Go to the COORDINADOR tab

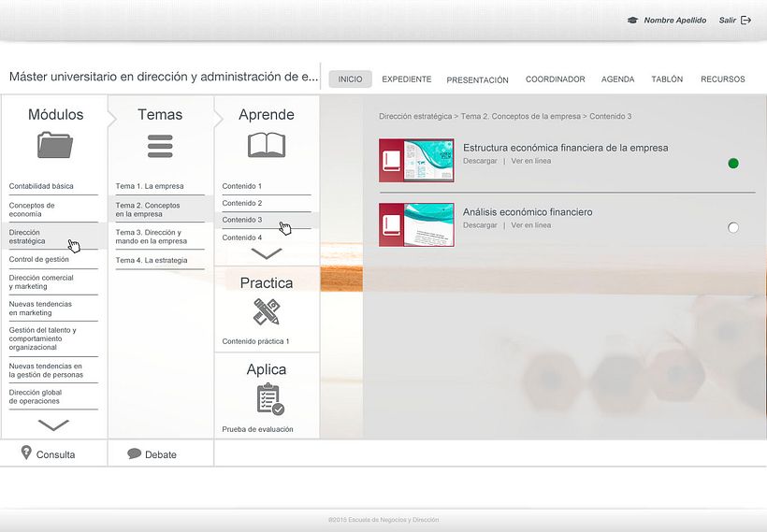coord(556,79)
